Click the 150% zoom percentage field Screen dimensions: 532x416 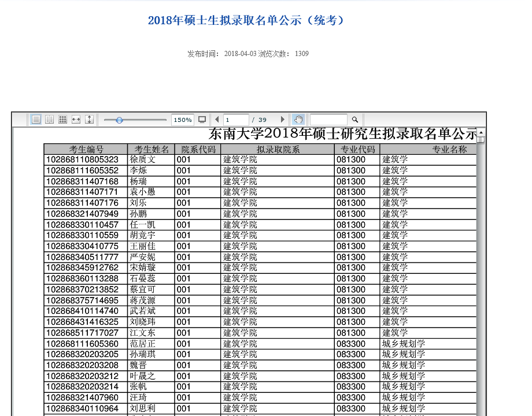[183, 120]
